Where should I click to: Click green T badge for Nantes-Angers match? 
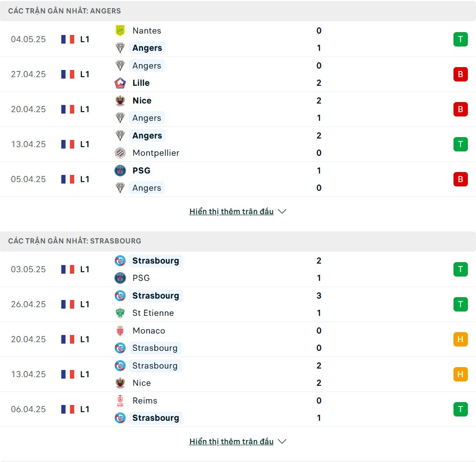click(x=461, y=39)
